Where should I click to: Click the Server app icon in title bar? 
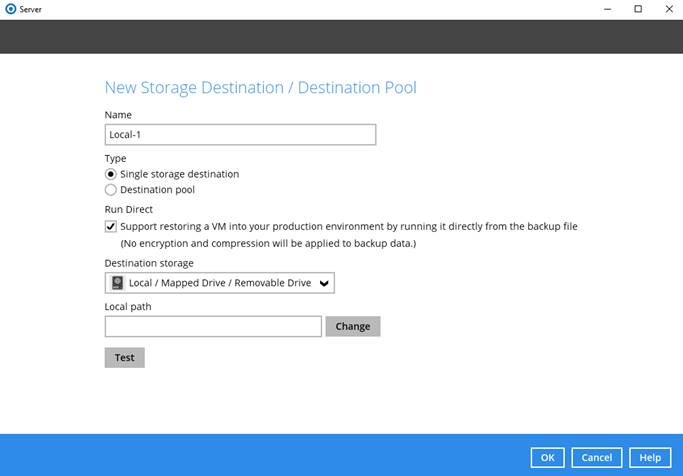pos(10,9)
